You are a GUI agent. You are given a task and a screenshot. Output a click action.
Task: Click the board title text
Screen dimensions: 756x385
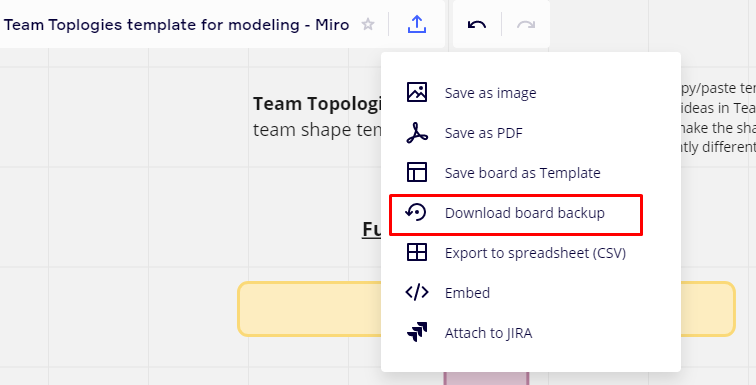(x=176, y=25)
